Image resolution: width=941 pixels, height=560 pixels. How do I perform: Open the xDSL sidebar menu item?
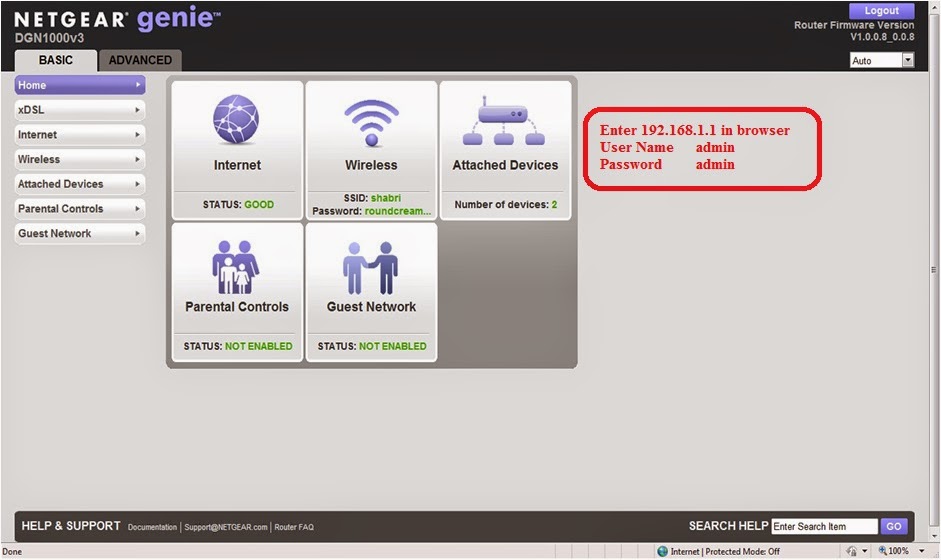[80, 110]
